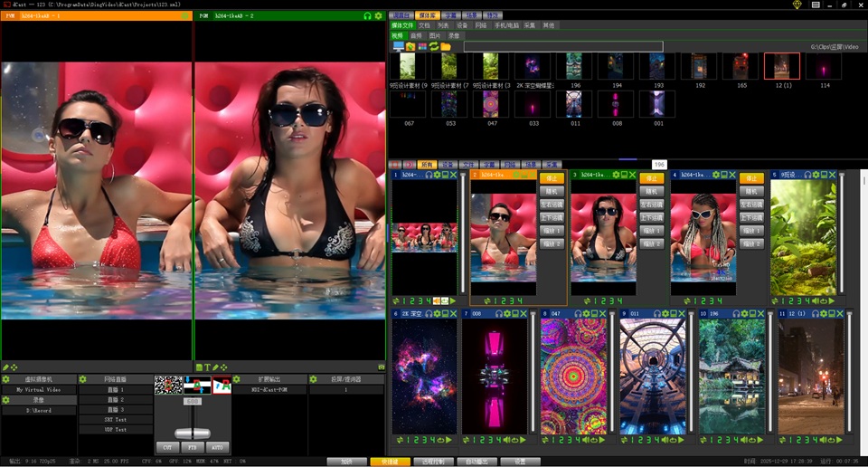The height and width of the screenshot is (467, 868).
Task: Open settings gear for 虚拟摄像机 panel
Action: pyautogui.click(x=5, y=379)
